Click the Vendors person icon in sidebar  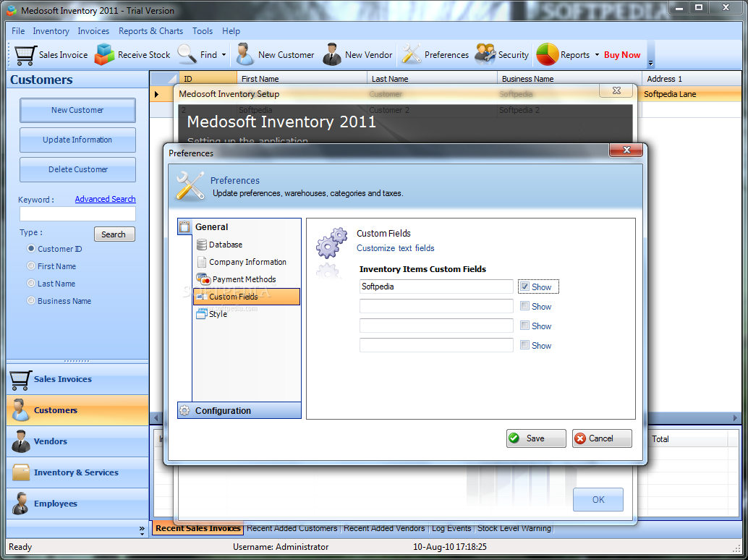(20, 441)
